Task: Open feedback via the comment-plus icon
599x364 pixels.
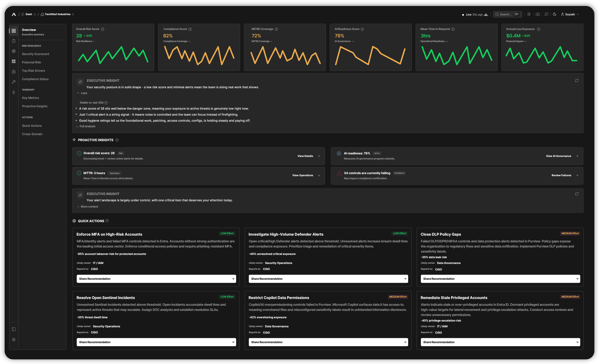Action: (x=546, y=14)
